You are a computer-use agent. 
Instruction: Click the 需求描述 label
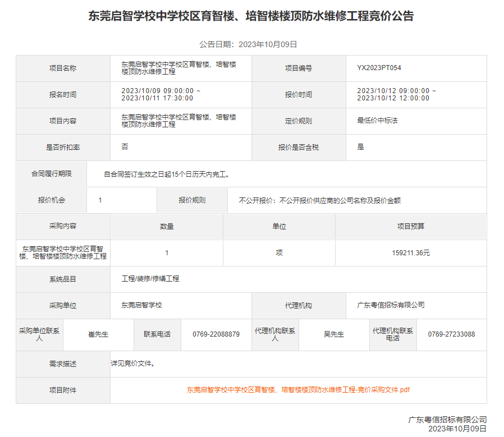[63, 364]
